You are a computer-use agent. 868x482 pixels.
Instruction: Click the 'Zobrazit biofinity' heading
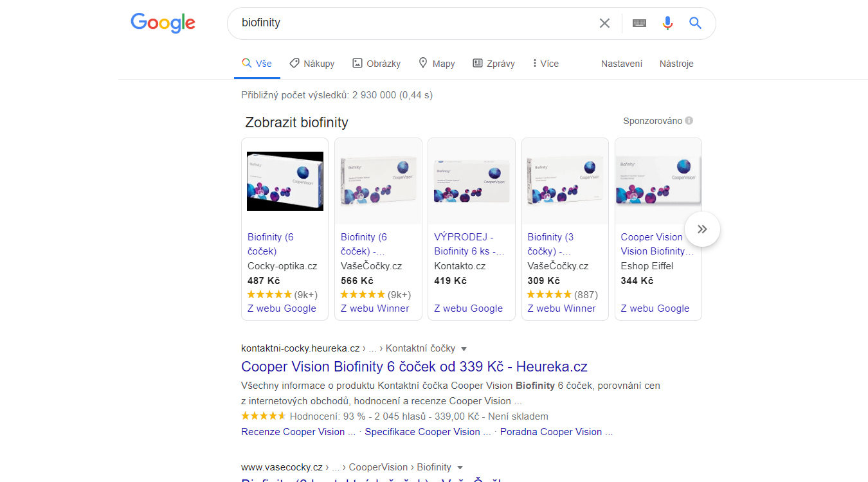296,122
